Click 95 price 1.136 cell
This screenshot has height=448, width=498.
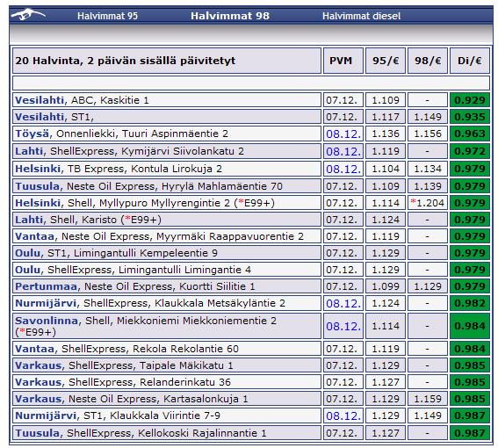coord(386,134)
